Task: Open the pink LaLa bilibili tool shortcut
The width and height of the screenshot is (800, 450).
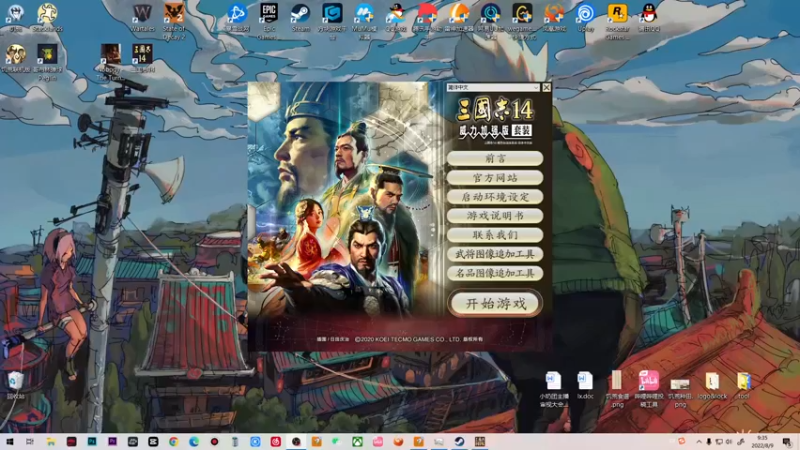Action: (649, 389)
